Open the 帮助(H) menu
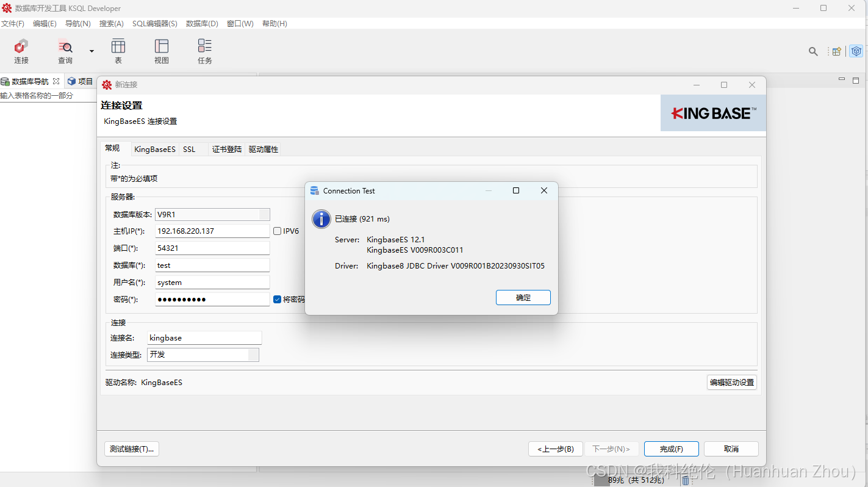Screen dimensions: 868x487 [274, 24]
